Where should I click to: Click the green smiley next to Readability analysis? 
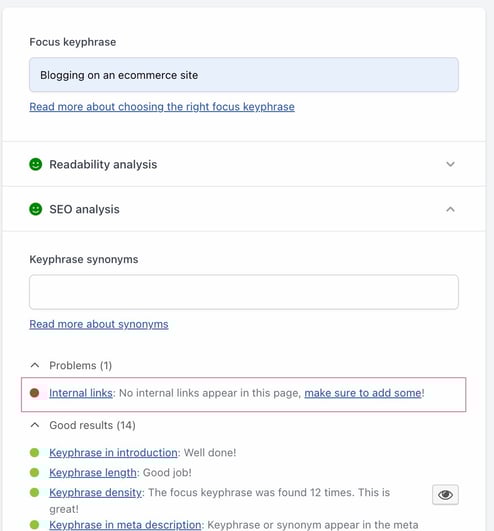[x=36, y=164]
